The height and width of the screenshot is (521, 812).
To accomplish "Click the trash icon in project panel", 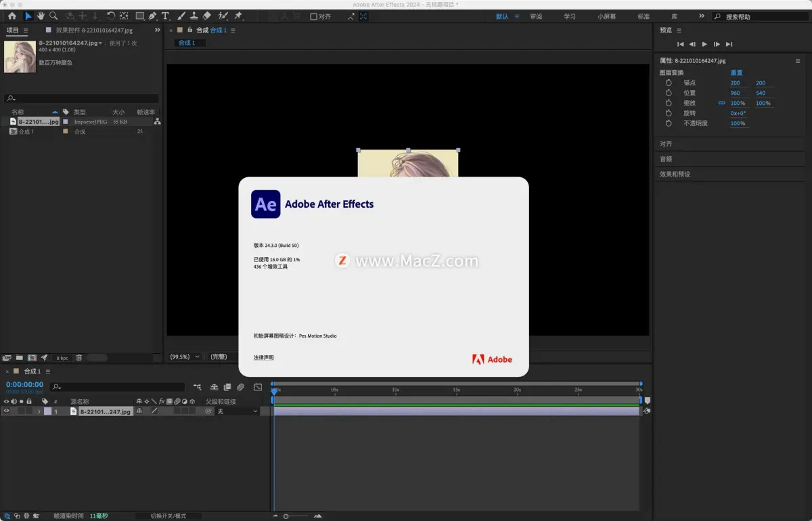I will (x=78, y=357).
